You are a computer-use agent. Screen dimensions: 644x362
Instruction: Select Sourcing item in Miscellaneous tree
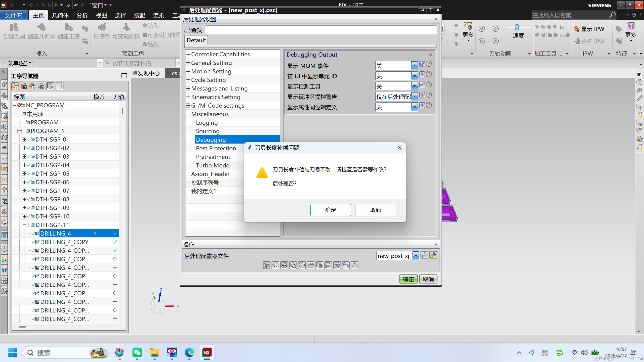point(208,131)
